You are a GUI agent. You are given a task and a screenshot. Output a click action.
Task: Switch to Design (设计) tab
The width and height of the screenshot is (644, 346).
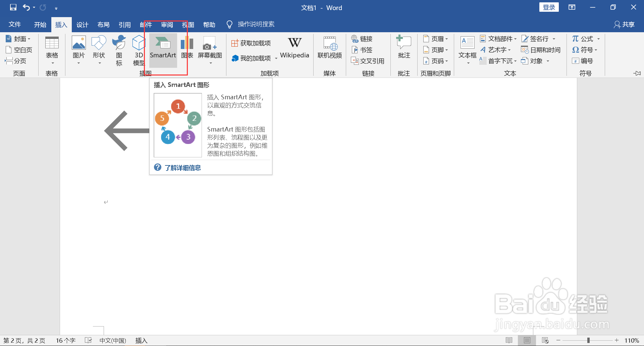[x=82, y=24]
